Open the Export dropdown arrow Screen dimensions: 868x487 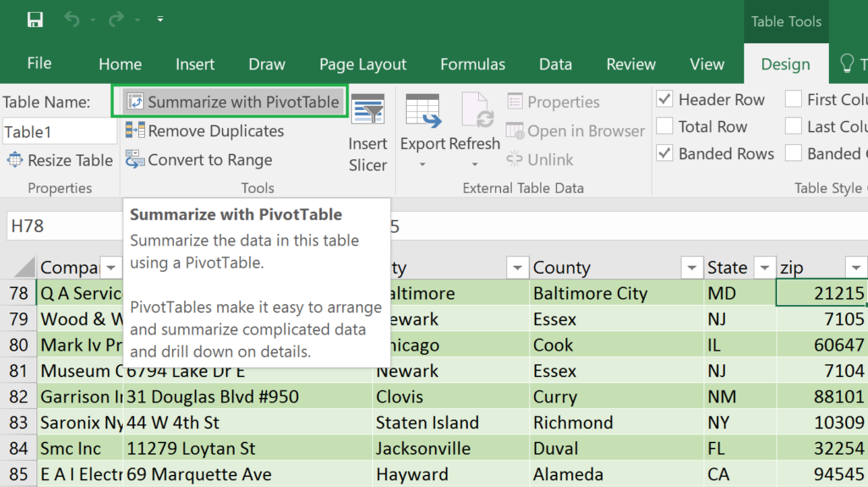click(422, 164)
